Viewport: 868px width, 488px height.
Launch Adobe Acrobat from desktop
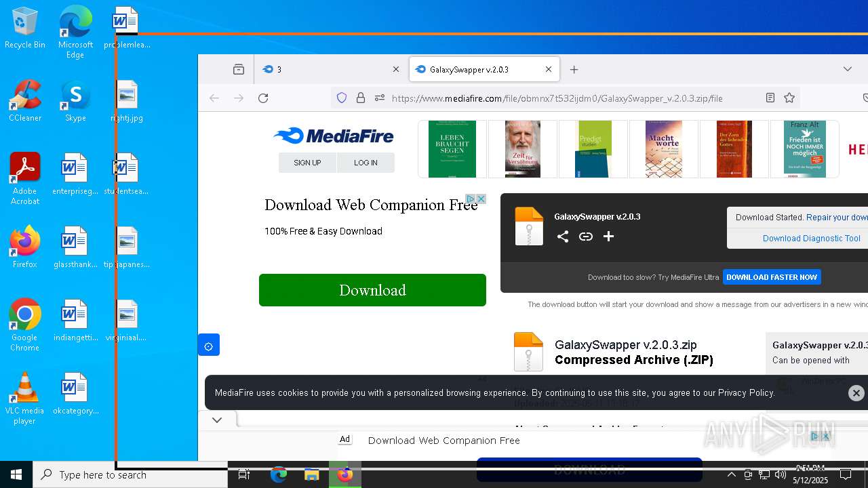click(x=25, y=179)
